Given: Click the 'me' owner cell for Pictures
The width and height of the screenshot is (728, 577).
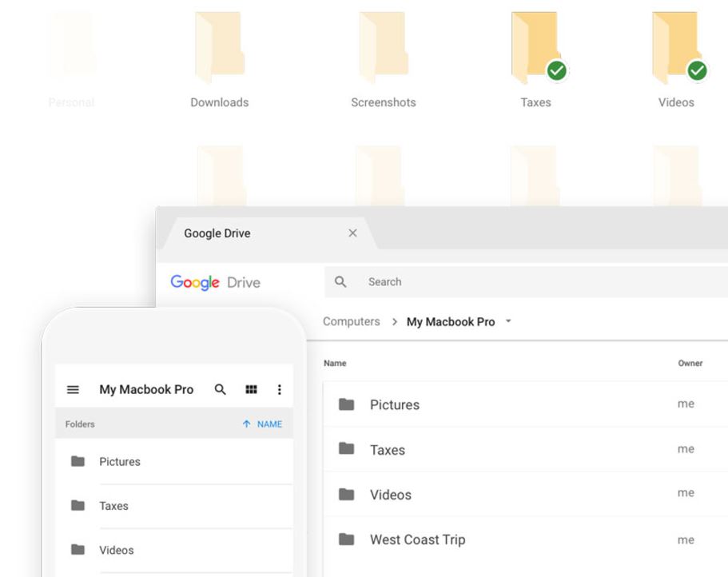Looking at the screenshot, I should (x=686, y=404).
